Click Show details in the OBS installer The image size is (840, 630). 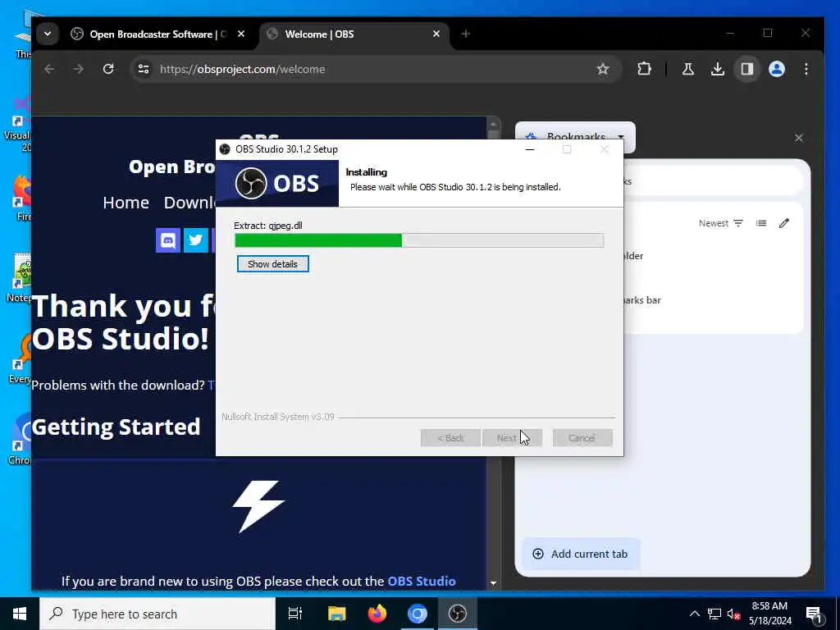[x=272, y=264]
